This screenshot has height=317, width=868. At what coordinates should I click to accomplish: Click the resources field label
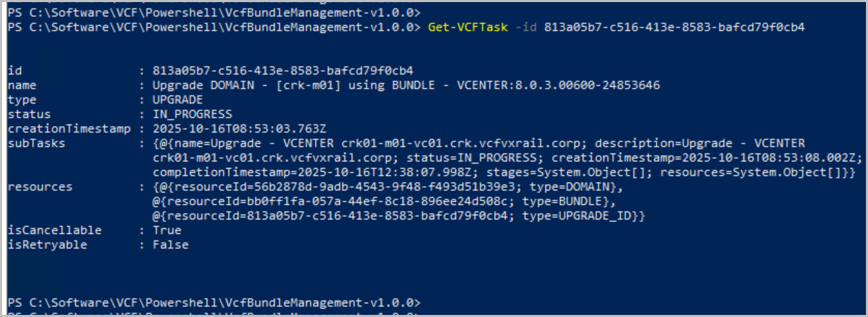(39, 186)
